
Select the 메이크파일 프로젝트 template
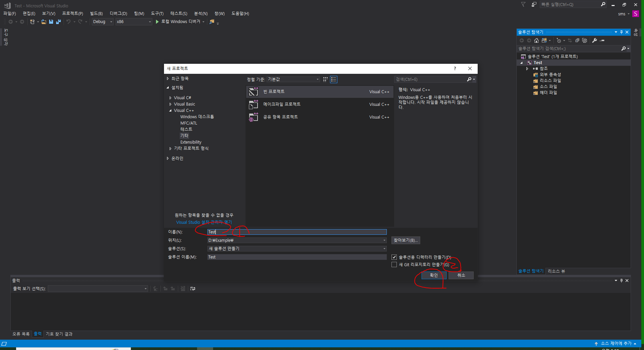(x=320, y=104)
